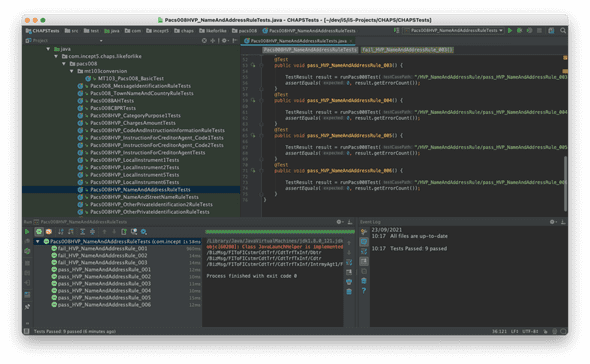Image resolution: width=590 pixels, height=364 pixels.
Task: Collapse all test results
Action: coord(92,231)
